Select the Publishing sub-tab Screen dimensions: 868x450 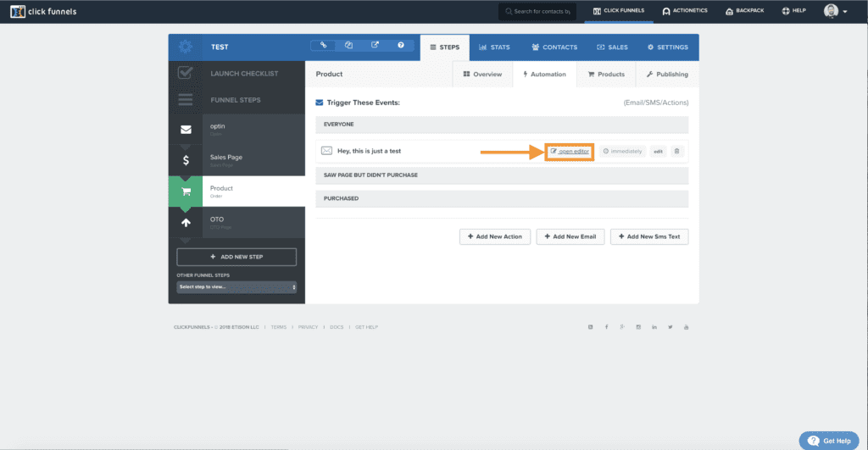click(667, 75)
